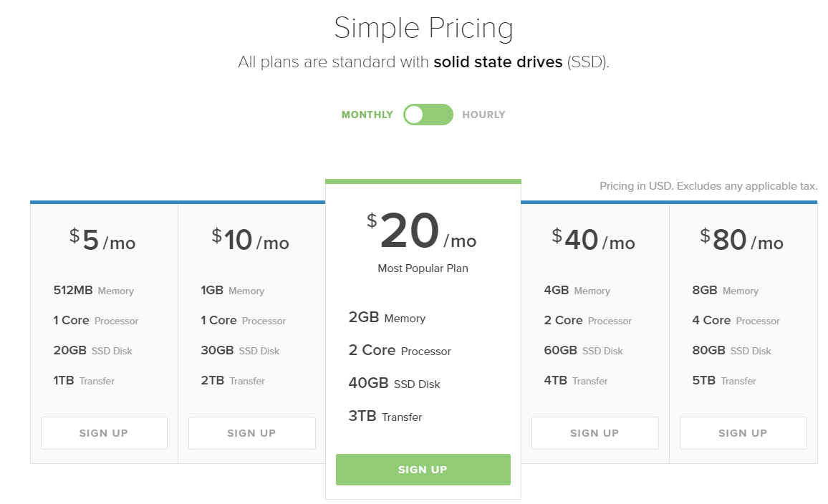
Task: Click the $80/mo price heading
Action: click(741, 240)
